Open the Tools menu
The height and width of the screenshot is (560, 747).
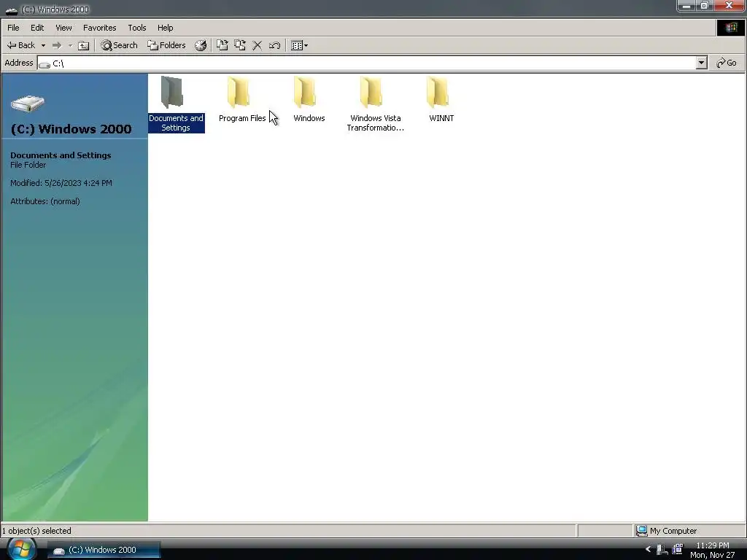pyautogui.click(x=136, y=28)
